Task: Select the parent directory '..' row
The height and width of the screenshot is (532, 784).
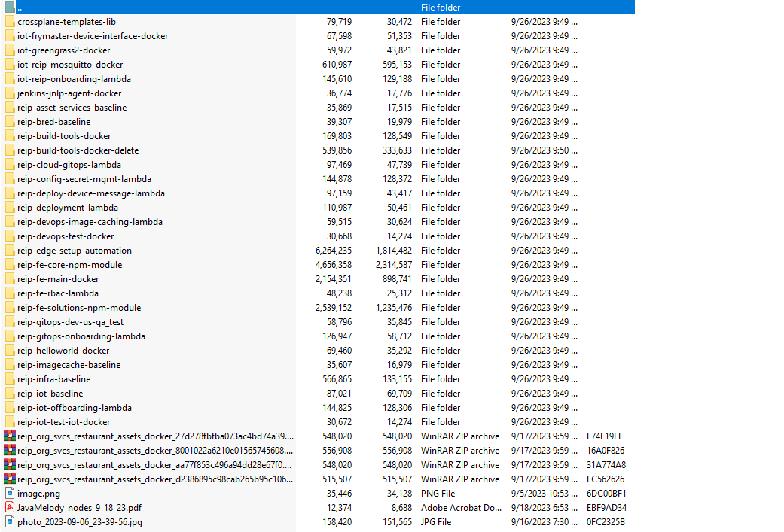Action: (x=318, y=7)
